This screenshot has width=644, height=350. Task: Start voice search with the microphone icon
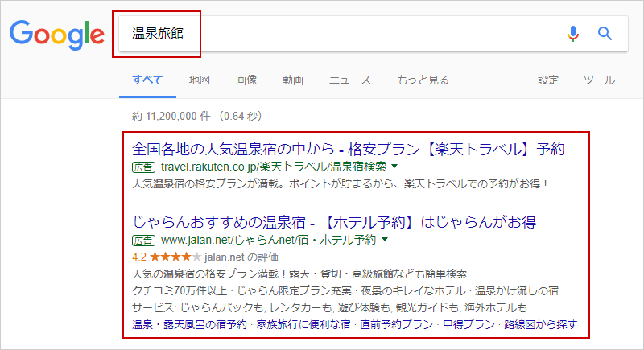573,33
